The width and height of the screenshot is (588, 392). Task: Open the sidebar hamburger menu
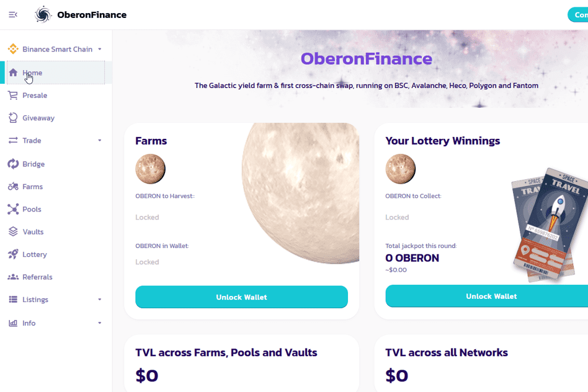(12, 14)
